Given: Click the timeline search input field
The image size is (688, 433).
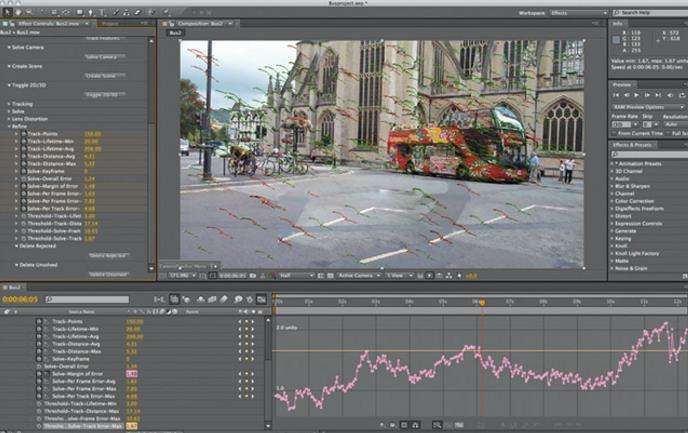Looking at the screenshot, I should (x=87, y=299).
